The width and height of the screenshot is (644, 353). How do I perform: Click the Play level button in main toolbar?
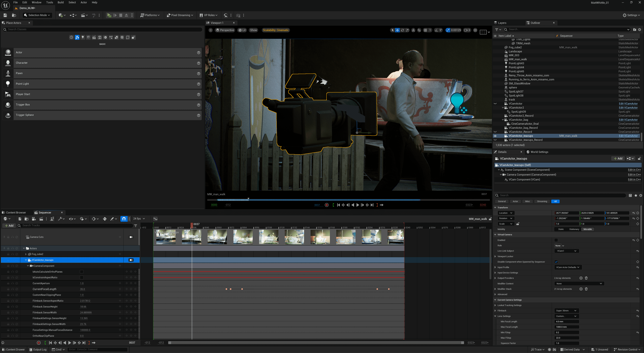(109, 15)
